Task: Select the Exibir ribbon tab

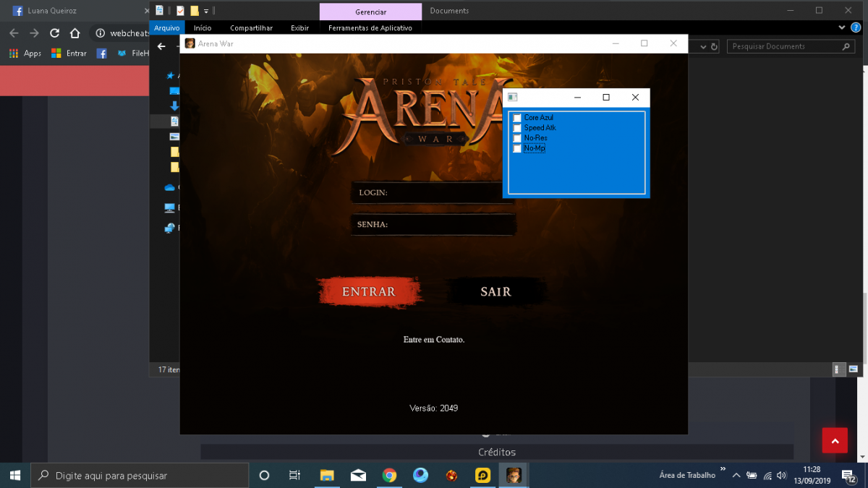Action: [x=300, y=28]
